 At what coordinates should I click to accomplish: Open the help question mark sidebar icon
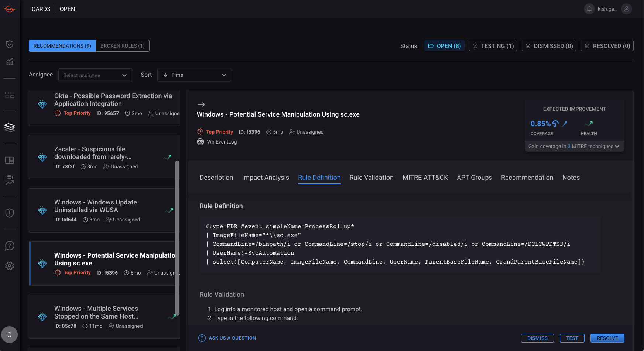pos(10,246)
